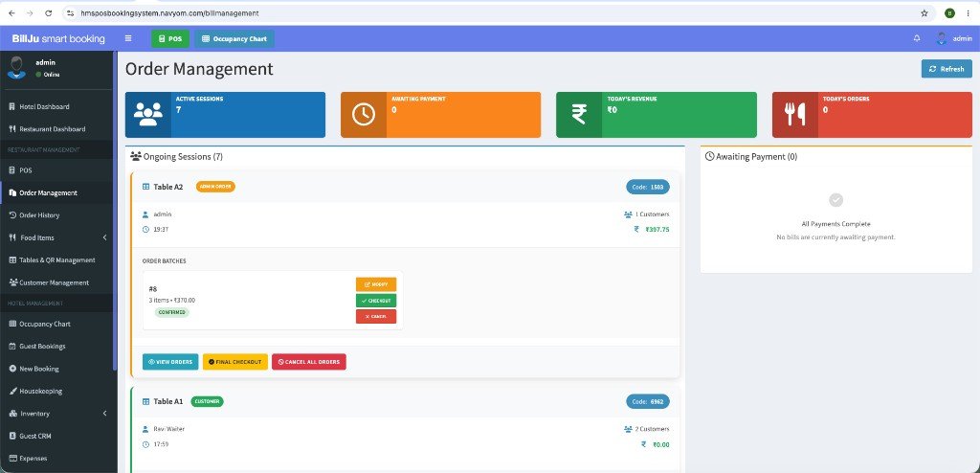Toggle the hamburger sidebar menu icon
Screen dimensions: 980x473
pos(128,39)
